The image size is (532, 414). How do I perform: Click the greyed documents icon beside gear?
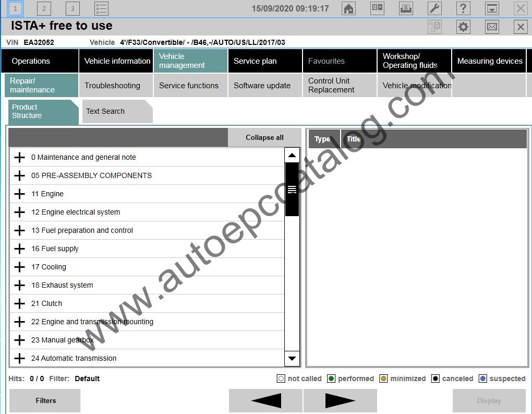coord(434,27)
